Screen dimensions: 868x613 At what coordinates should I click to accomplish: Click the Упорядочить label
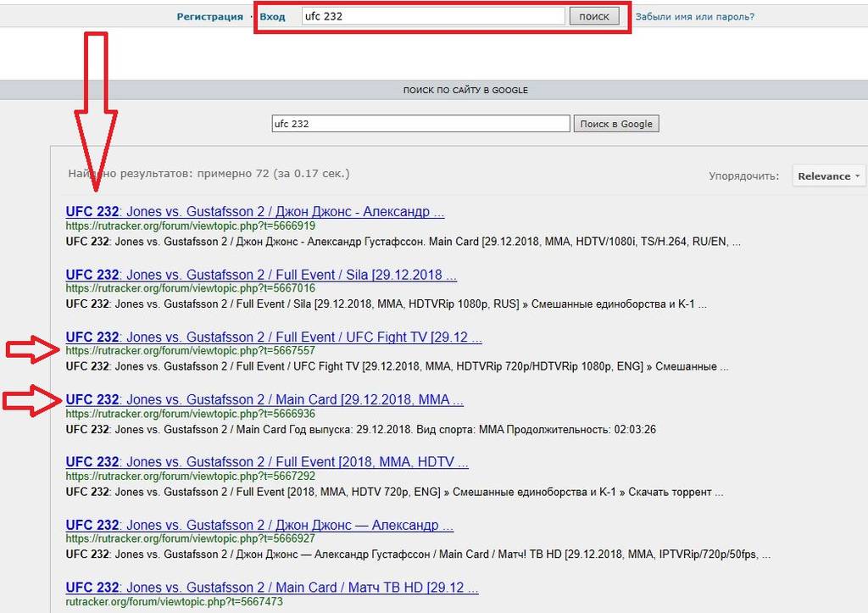744,176
